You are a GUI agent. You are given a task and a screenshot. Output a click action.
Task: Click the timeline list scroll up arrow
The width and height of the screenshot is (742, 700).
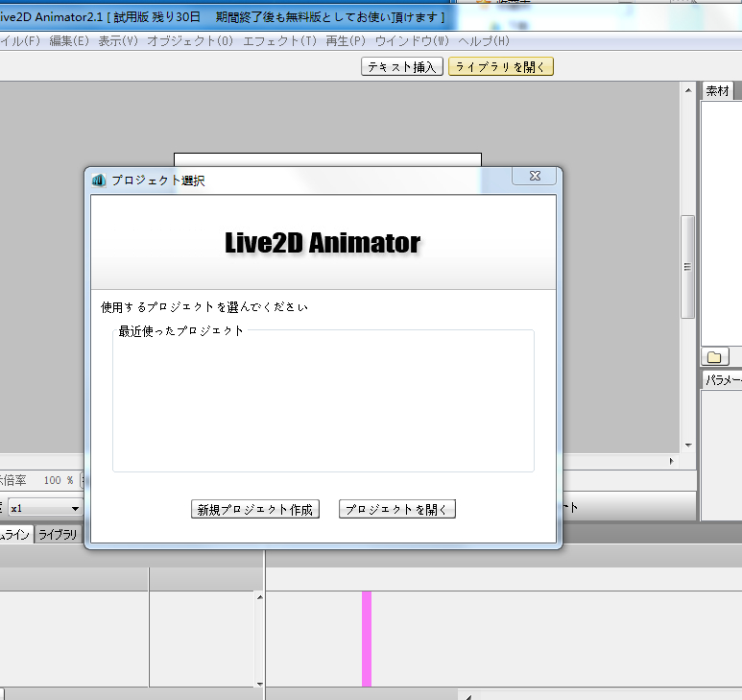click(x=260, y=597)
